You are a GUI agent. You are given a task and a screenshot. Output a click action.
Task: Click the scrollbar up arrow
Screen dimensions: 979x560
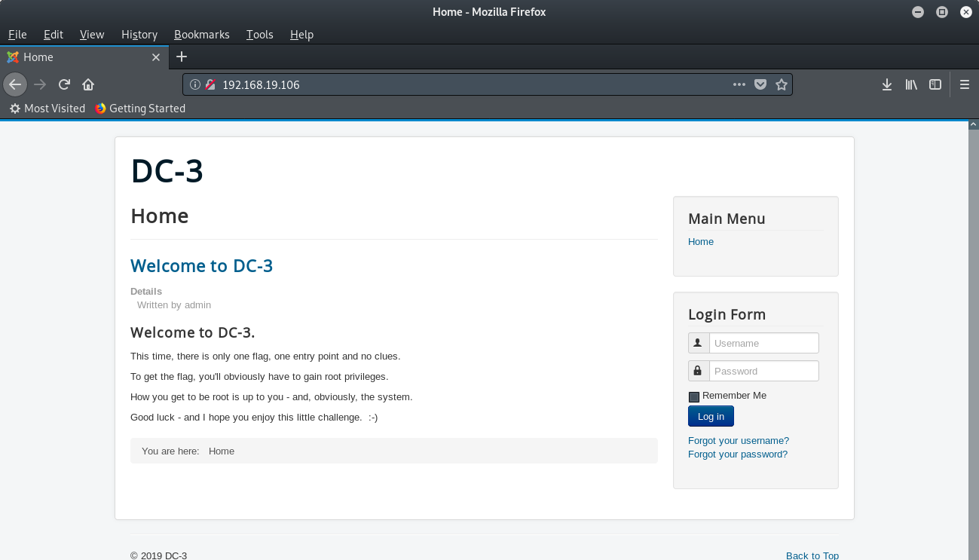tap(973, 126)
